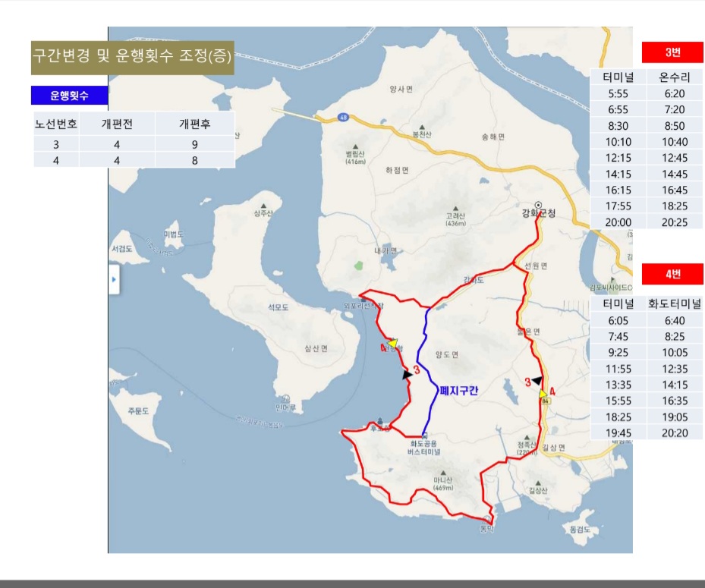Viewport: 705px width, 588px height.
Task: Click the 외포리선착장 ferry icon
Action: (x=364, y=300)
